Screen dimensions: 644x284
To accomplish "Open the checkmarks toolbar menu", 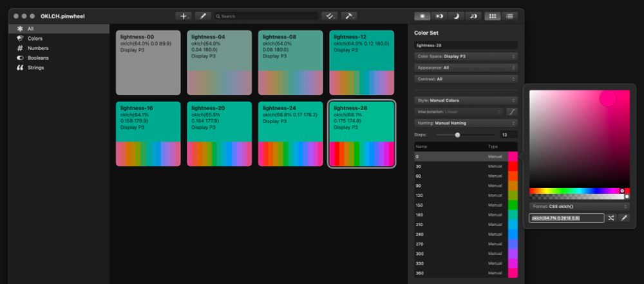I will click(x=329, y=16).
